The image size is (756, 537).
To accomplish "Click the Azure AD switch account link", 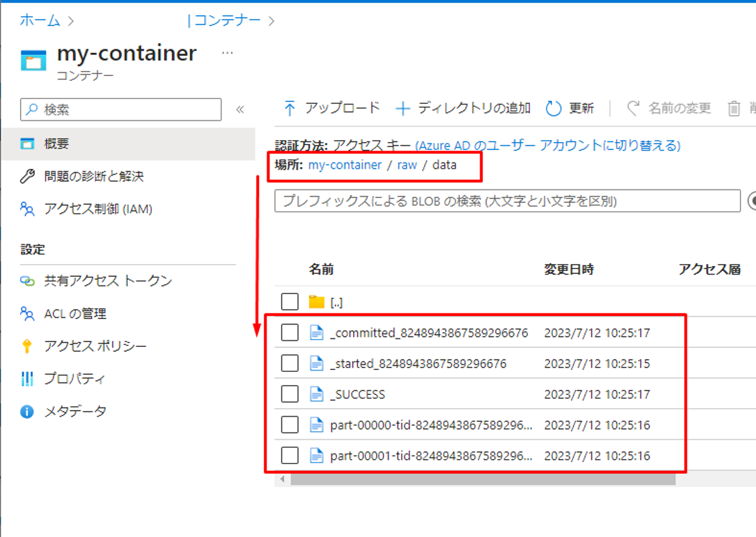I will 547,146.
